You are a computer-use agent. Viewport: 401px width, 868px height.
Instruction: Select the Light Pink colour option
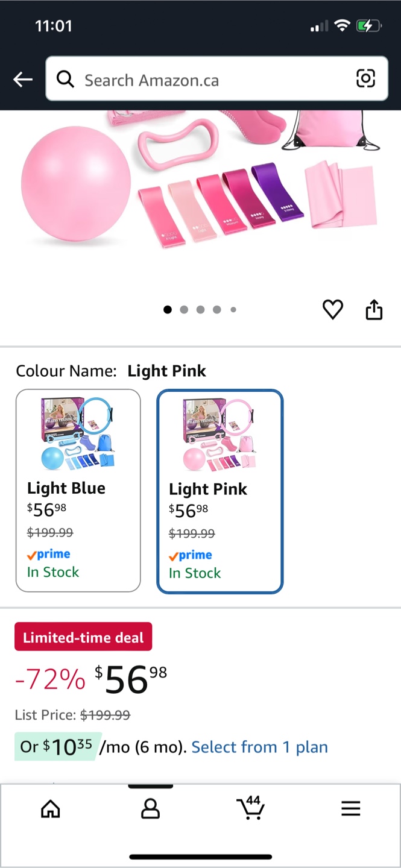point(219,491)
